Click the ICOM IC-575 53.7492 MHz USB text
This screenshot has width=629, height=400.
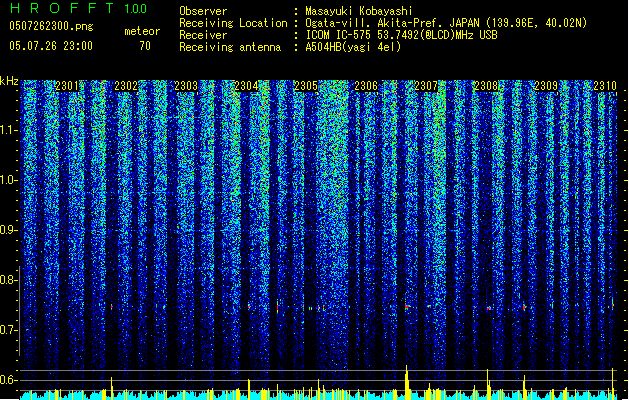(401, 35)
